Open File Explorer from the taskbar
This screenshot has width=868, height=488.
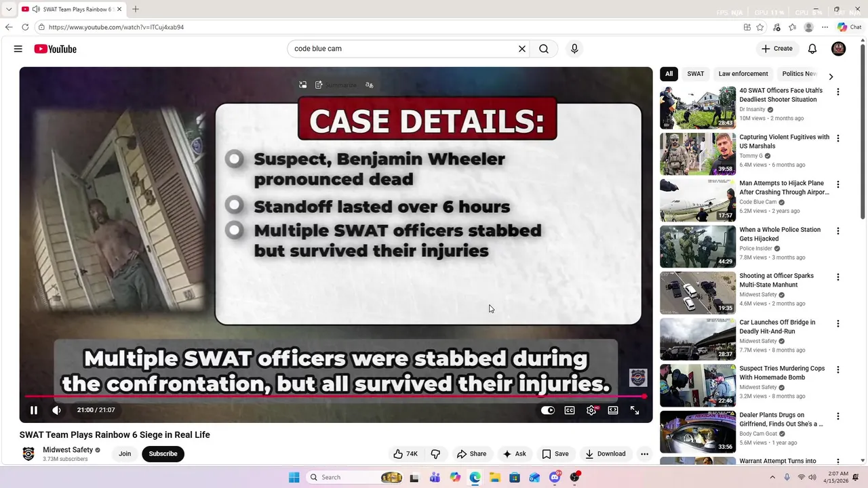click(495, 477)
